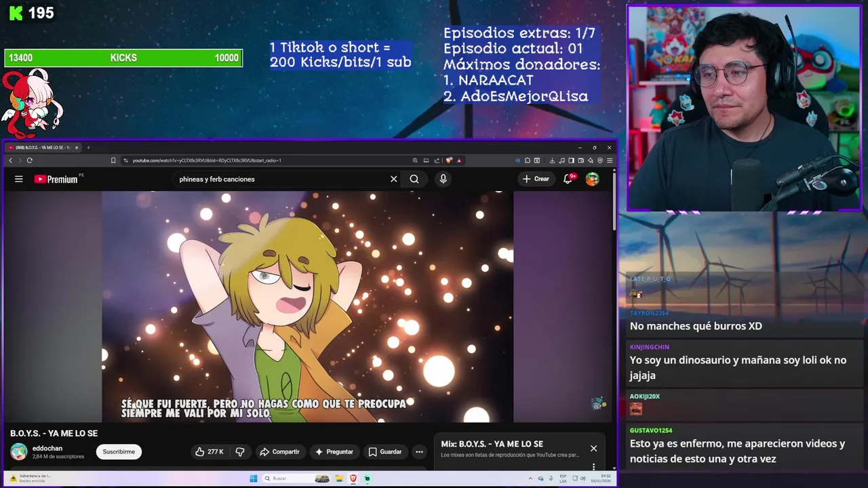868x488 pixels.
Task: Open the YouTube account avatar menu
Action: point(592,179)
